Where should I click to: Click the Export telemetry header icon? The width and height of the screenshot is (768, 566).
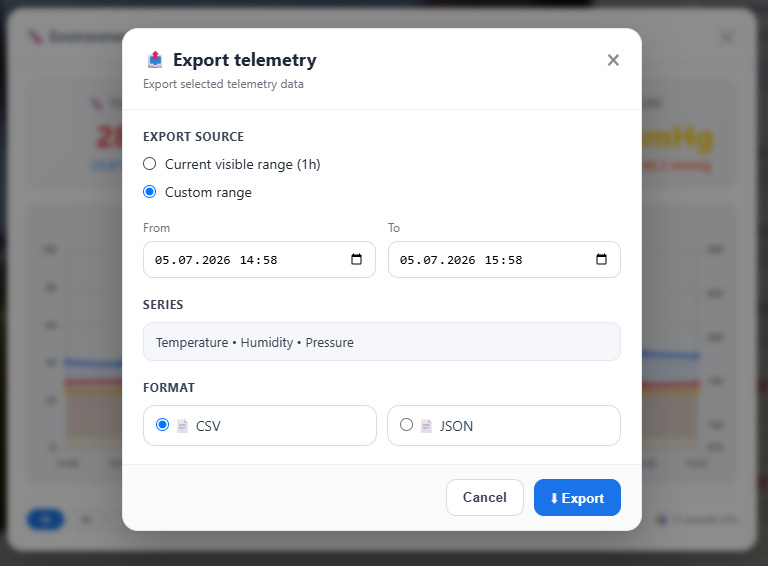pyautogui.click(x=155, y=60)
